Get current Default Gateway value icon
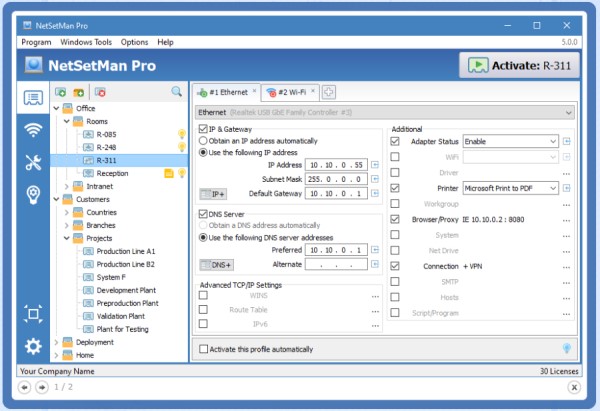Image resolution: width=600 pixels, height=411 pixels. (x=375, y=193)
